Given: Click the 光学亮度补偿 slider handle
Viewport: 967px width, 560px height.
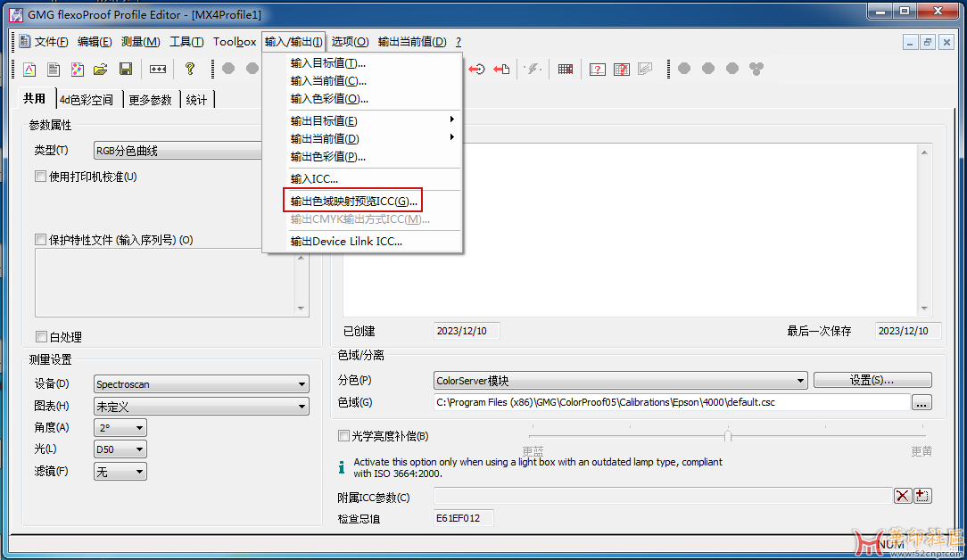Looking at the screenshot, I should 728,436.
